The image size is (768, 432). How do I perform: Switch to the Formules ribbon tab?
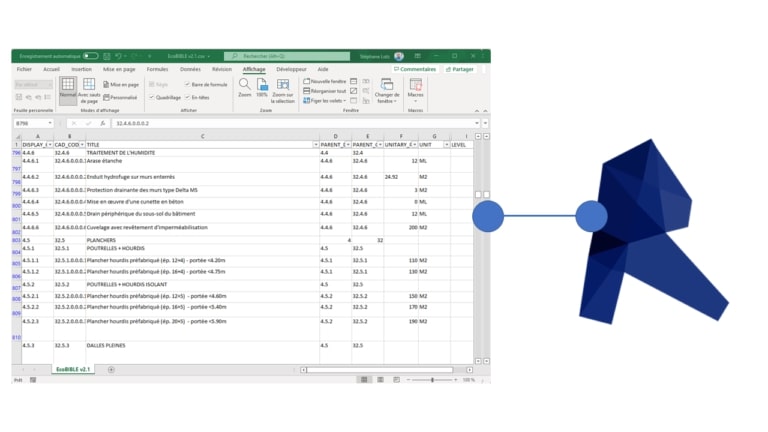tap(157, 69)
